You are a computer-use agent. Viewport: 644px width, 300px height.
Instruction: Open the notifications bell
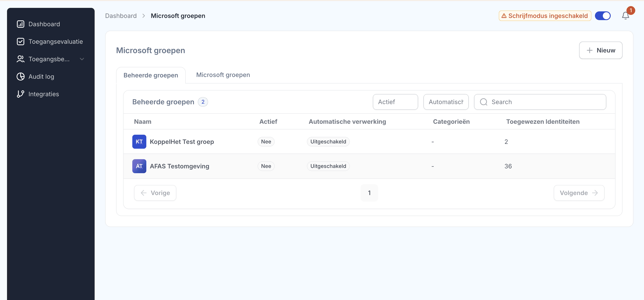click(x=625, y=16)
